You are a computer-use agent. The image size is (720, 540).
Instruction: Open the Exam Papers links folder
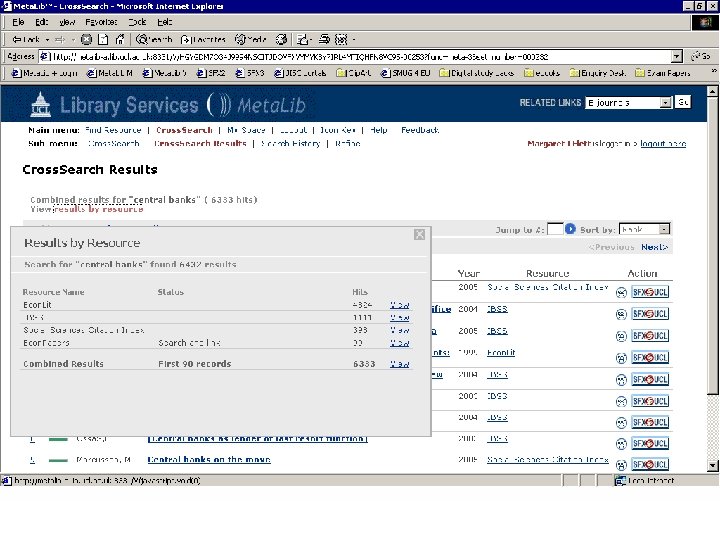663,73
